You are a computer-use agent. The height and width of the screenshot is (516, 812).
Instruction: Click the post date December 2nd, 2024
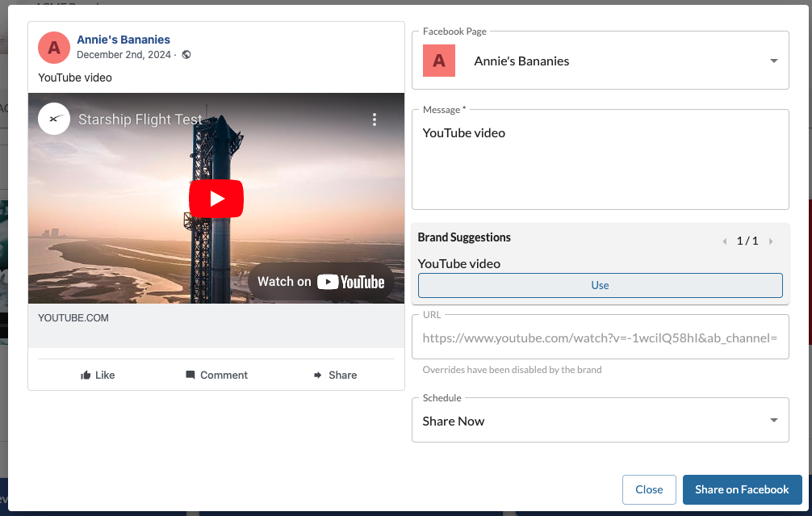123,54
